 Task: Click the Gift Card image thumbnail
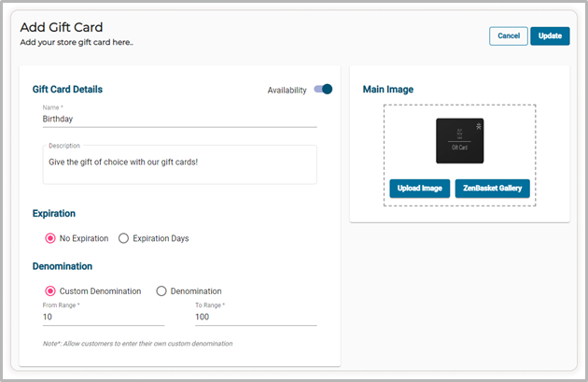(x=458, y=141)
